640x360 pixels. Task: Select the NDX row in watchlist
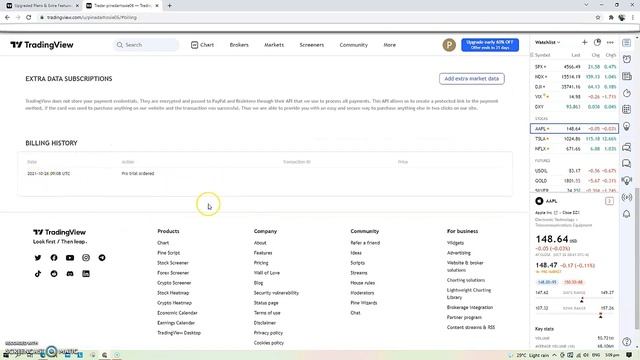coord(574,77)
